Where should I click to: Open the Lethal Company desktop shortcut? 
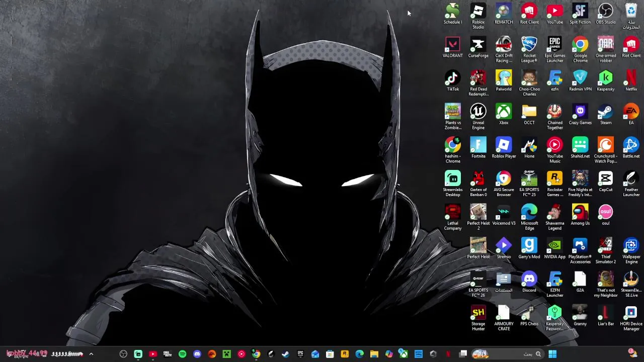coord(452,217)
